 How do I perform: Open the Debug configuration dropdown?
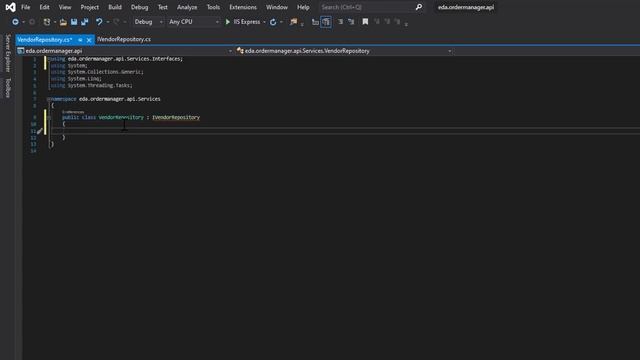click(148, 22)
